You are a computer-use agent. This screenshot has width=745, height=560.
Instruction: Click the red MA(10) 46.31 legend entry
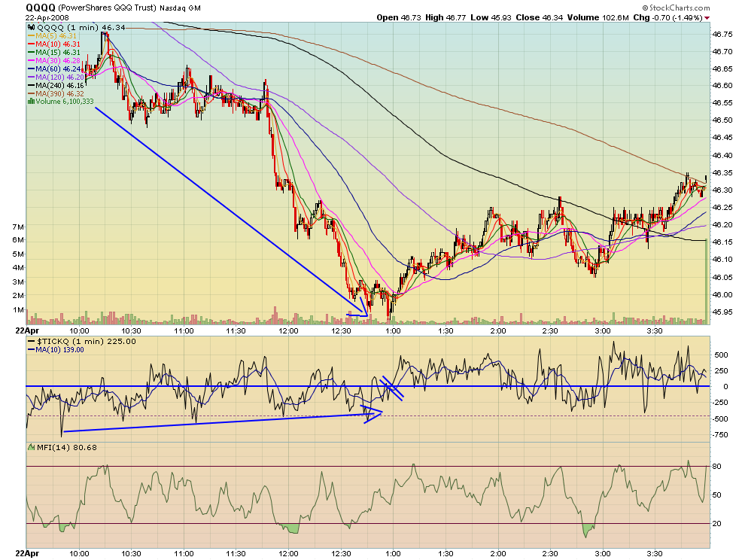pyautogui.click(x=56, y=44)
